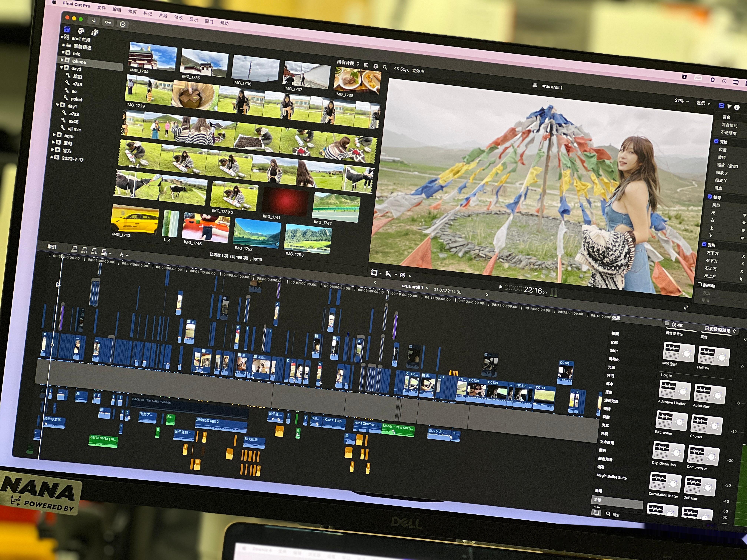The image size is (747, 560).
Task: Click the import media arrow button
Action: (x=94, y=21)
